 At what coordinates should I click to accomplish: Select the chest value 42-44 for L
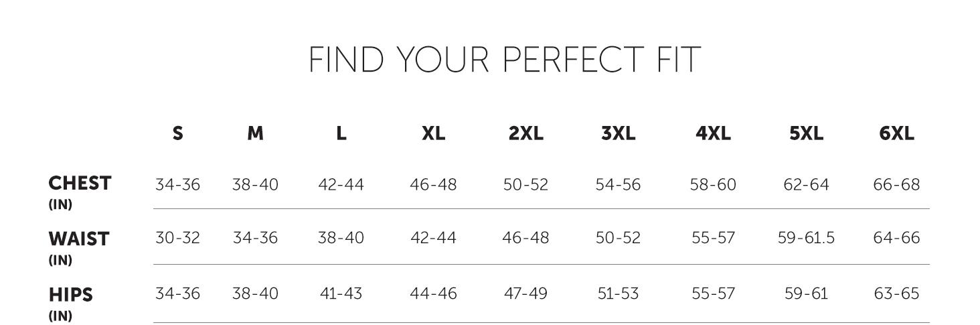(x=341, y=184)
